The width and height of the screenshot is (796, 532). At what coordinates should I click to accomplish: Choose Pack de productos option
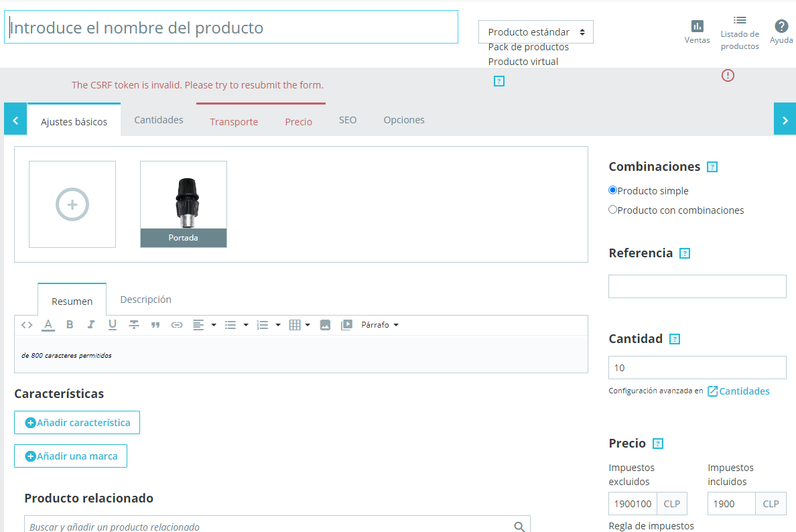pos(529,47)
